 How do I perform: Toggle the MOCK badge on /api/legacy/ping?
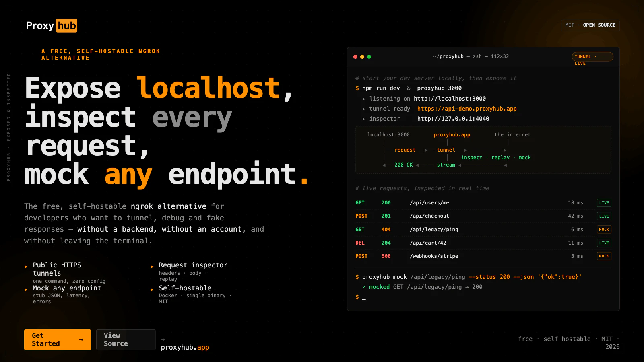[x=604, y=229]
